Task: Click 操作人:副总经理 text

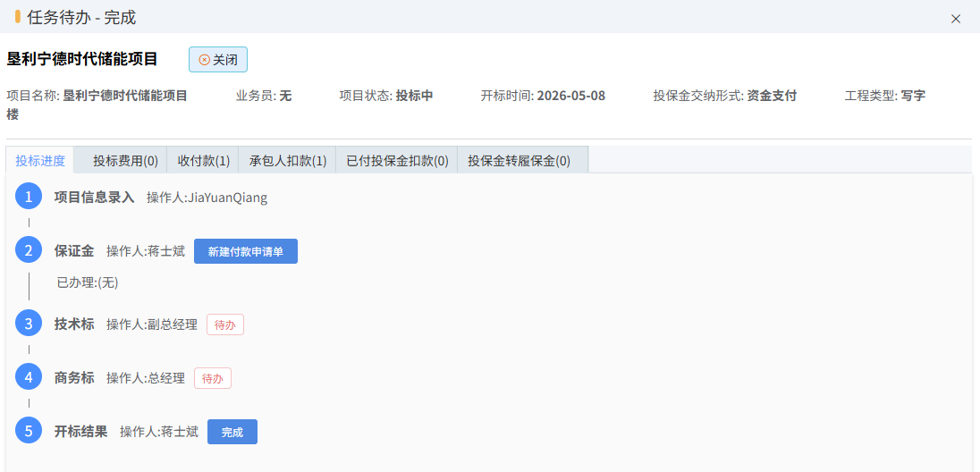Action: 152,324
